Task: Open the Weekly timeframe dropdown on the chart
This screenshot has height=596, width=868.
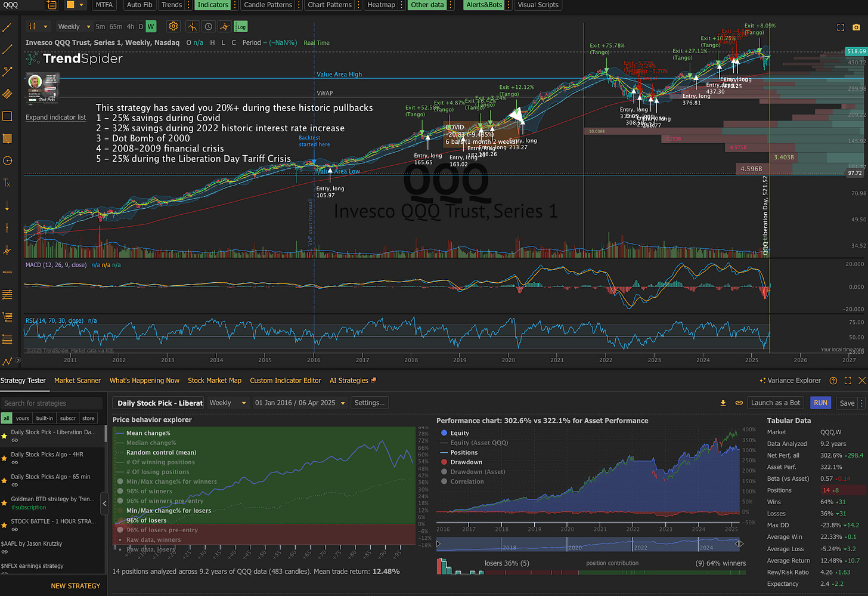Action: [74, 26]
